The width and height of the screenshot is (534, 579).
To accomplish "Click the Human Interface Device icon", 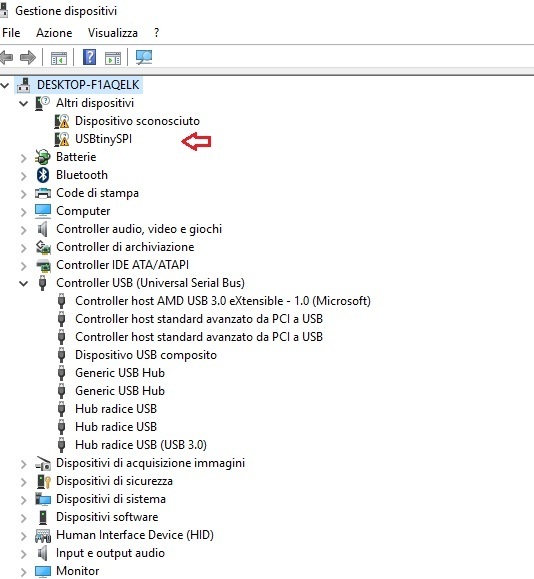I will click(x=43, y=535).
